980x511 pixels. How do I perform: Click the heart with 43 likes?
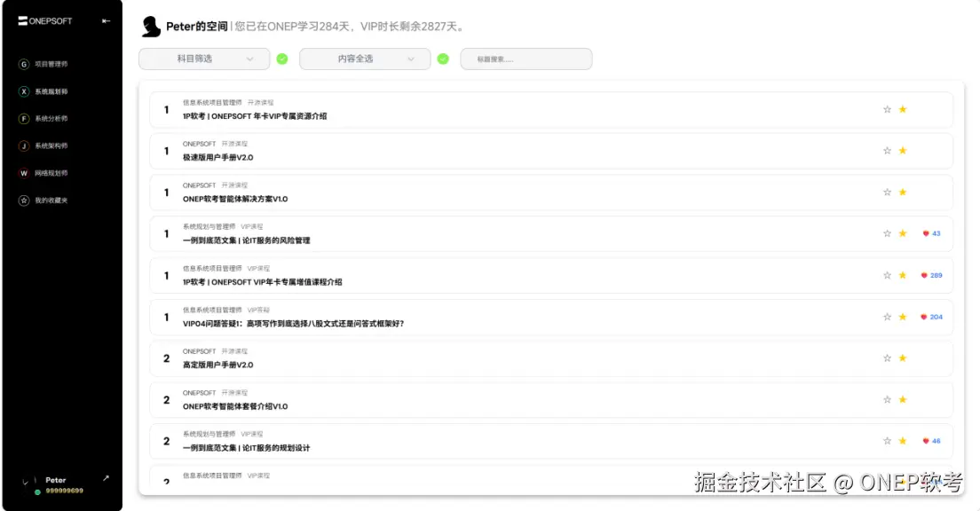[926, 233]
